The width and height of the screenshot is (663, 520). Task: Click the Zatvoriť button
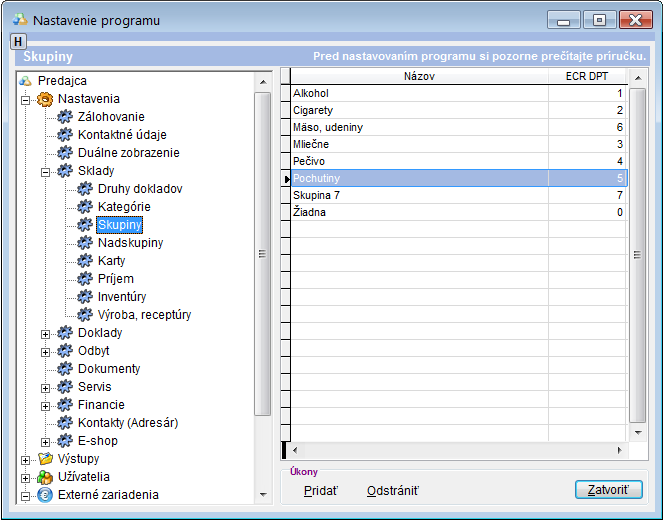pyautogui.click(x=608, y=491)
